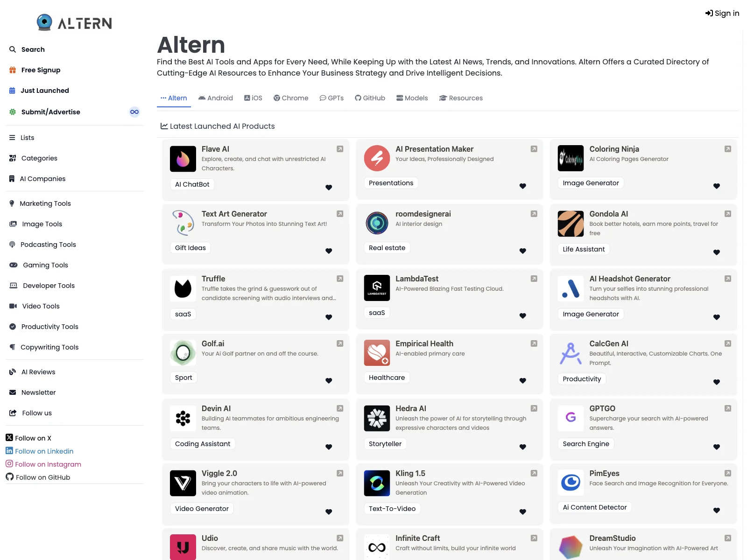The height and width of the screenshot is (560, 747).
Task: Open the LambdaTest logo icon
Action: tap(377, 288)
